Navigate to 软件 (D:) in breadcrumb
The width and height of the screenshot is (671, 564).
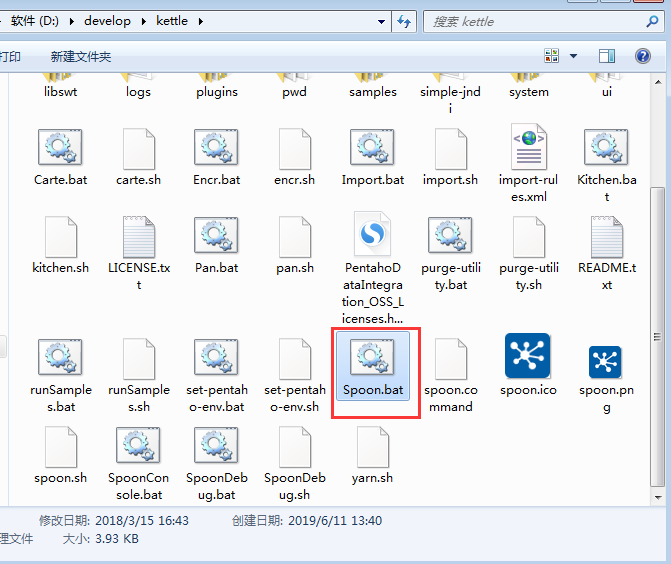pos(35,21)
